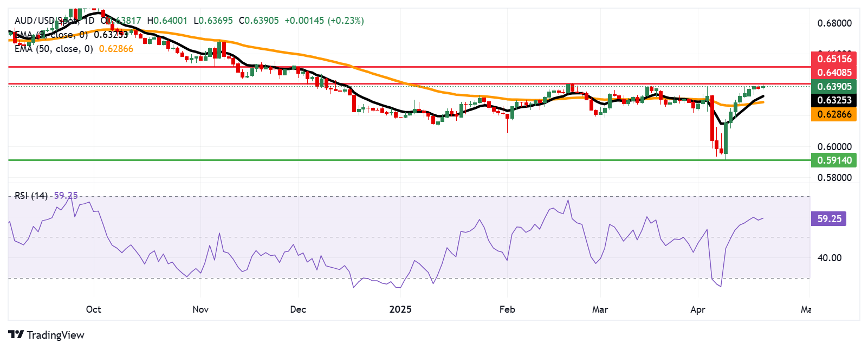Click the TradingView logo icon
Viewport: 868px width, 349px height.
click(x=16, y=335)
